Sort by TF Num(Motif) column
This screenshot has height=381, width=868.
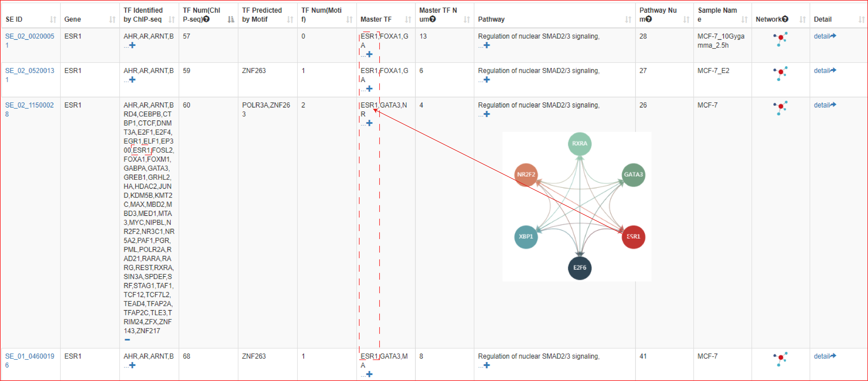point(349,20)
